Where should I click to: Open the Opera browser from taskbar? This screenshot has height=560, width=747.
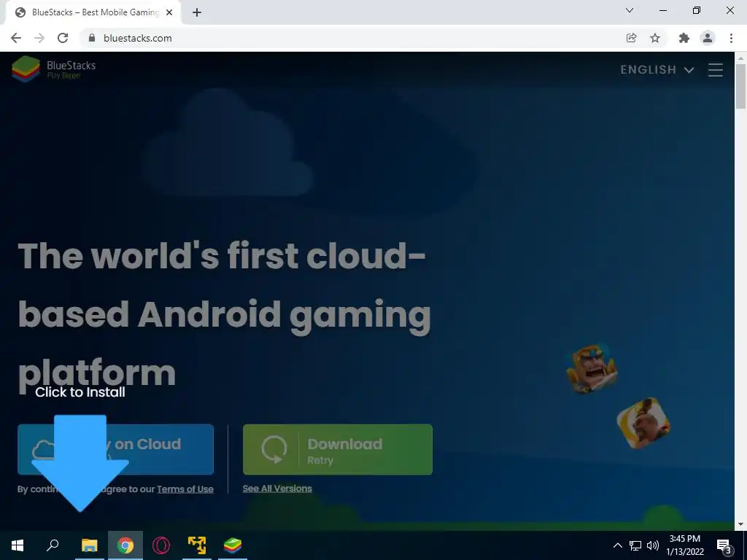pyautogui.click(x=161, y=545)
